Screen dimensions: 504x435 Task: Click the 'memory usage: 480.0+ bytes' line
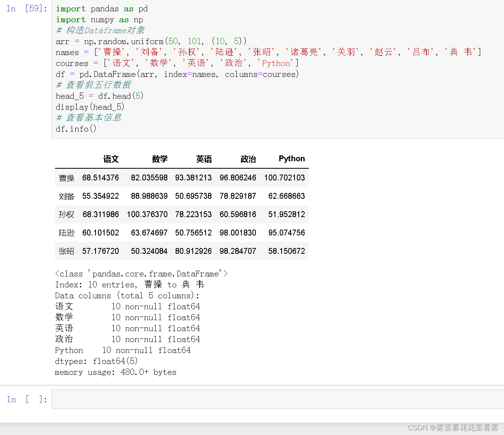(x=116, y=372)
